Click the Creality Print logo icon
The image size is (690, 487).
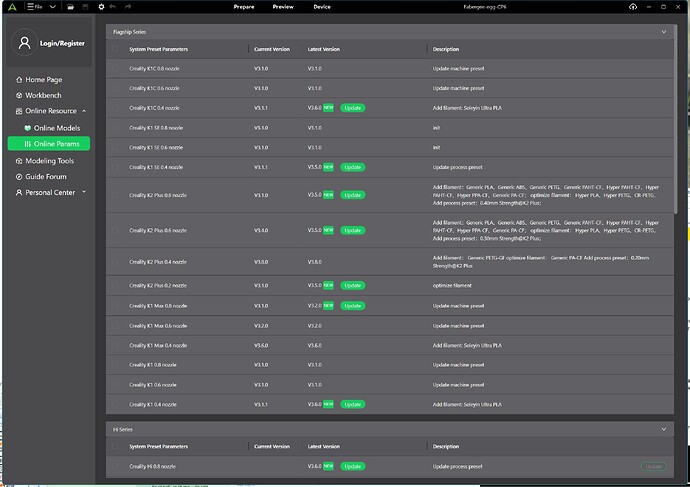tap(12, 7)
